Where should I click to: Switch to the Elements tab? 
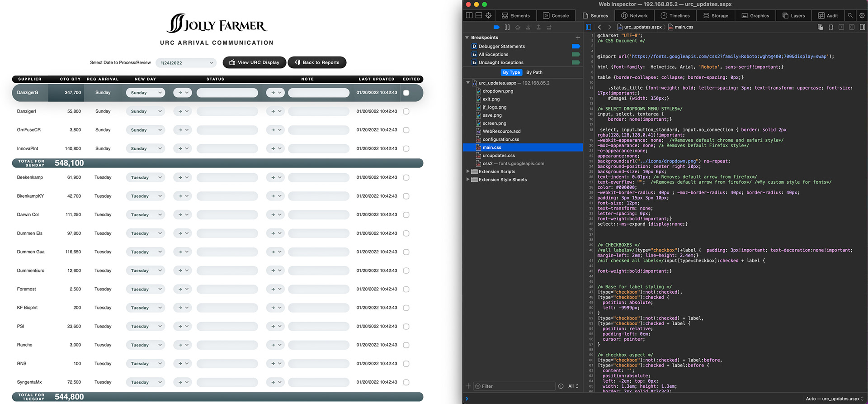[516, 15]
